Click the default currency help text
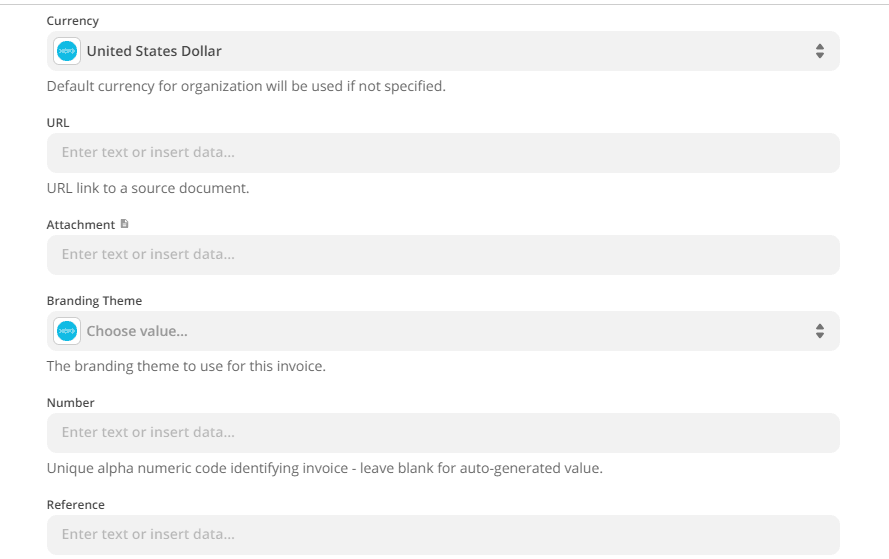Screen dimensions: 889x559 point(246,86)
